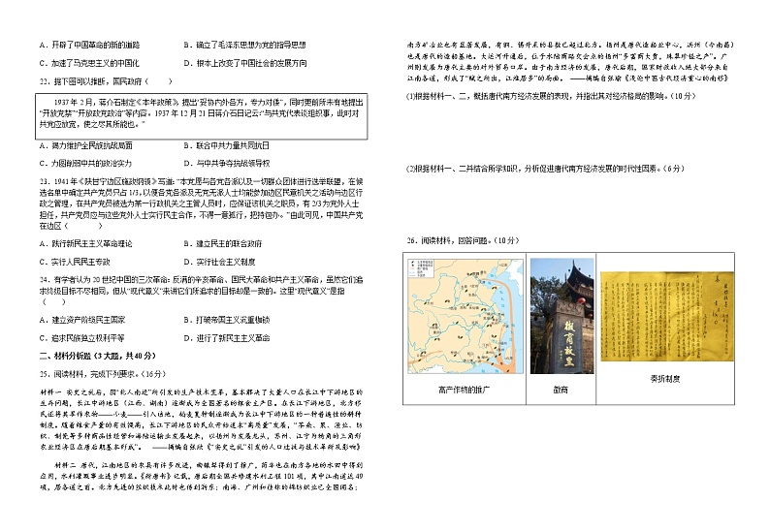Click question 25 阅读材料,完成下列要求
The width and height of the screenshot is (770, 532).
(x=103, y=374)
